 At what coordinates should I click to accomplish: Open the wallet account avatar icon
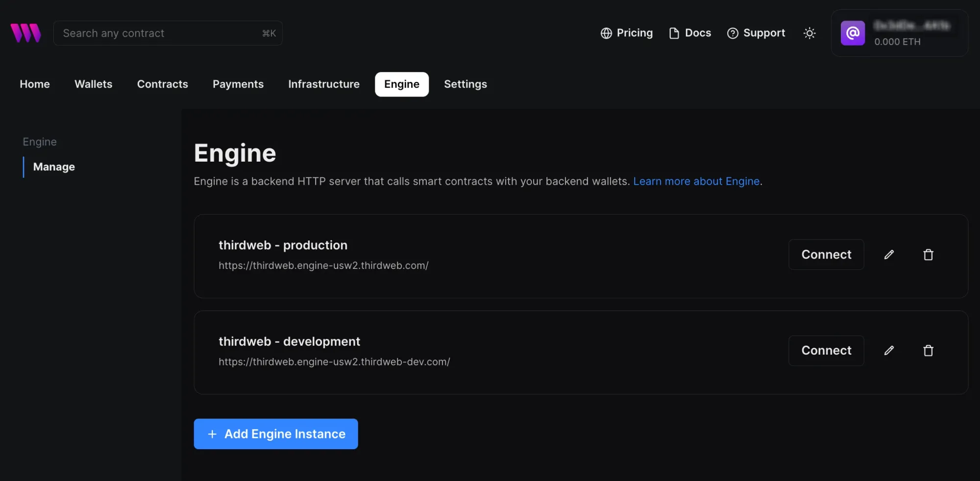(853, 33)
